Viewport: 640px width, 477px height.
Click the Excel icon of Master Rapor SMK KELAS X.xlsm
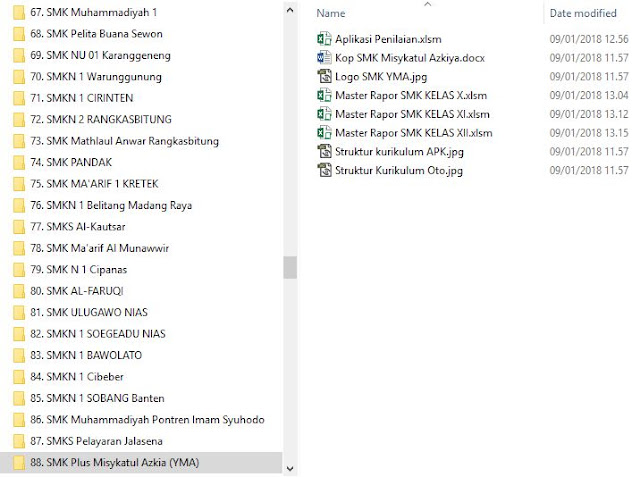pyautogui.click(x=324, y=95)
